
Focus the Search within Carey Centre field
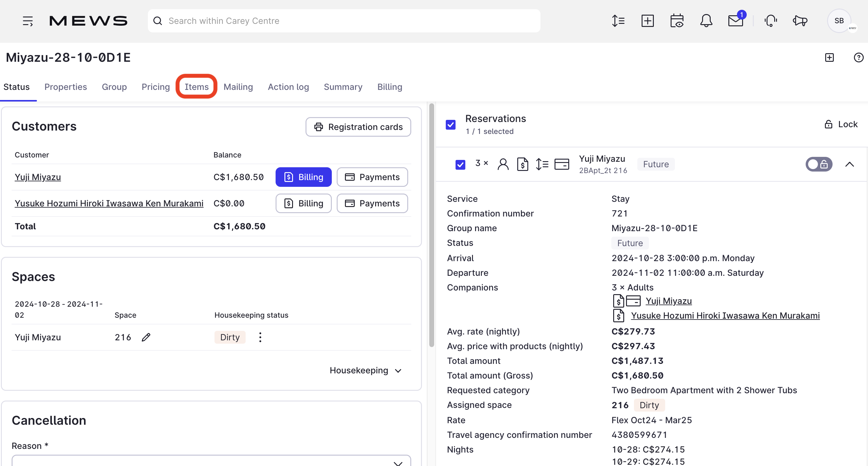344,21
